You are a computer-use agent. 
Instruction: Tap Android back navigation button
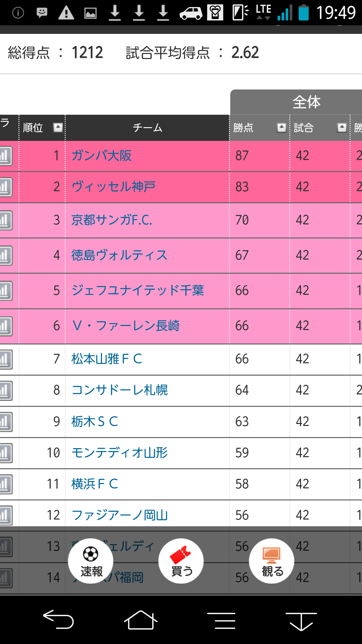(58, 619)
